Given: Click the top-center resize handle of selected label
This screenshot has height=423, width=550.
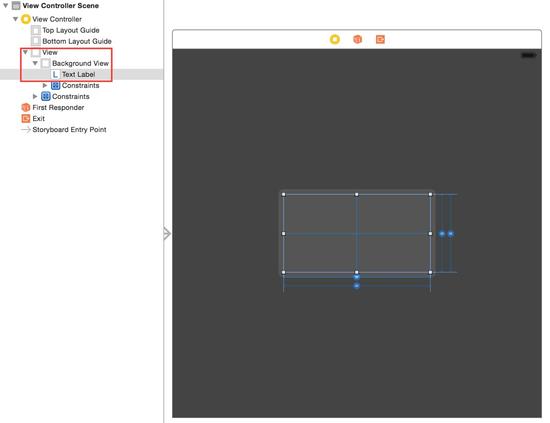Looking at the screenshot, I should pyautogui.click(x=357, y=194).
